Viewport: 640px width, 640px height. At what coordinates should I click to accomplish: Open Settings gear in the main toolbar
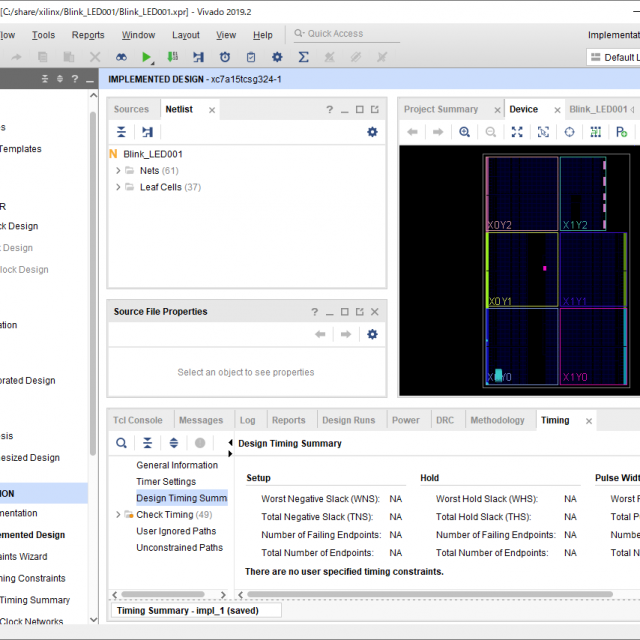point(277,58)
